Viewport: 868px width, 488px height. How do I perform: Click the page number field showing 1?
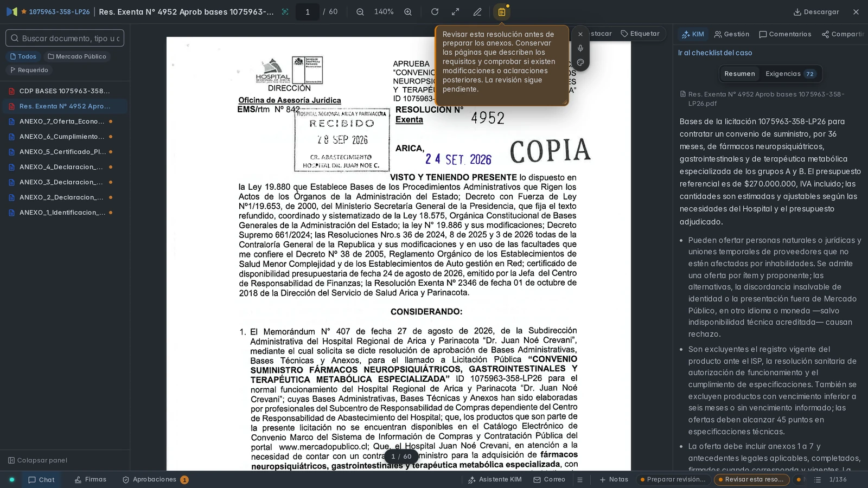[x=308, y=12]
